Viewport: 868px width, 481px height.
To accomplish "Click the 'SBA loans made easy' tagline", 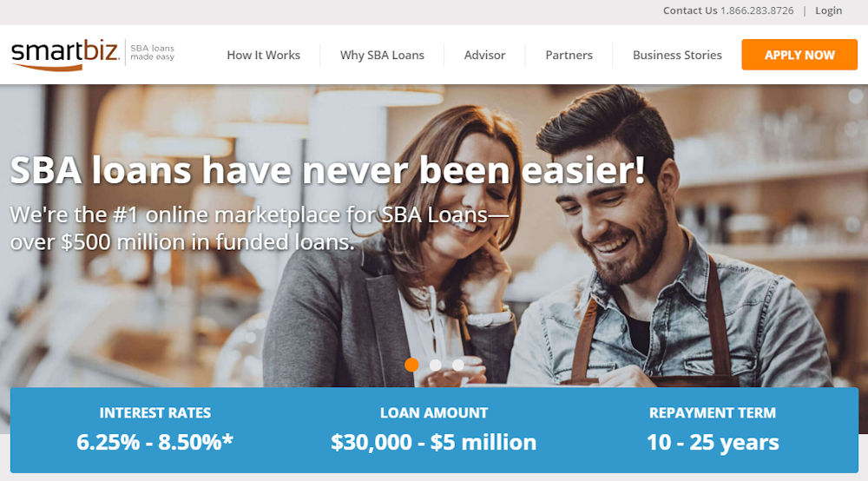I will pyautogui.click(x=152, y=53).
